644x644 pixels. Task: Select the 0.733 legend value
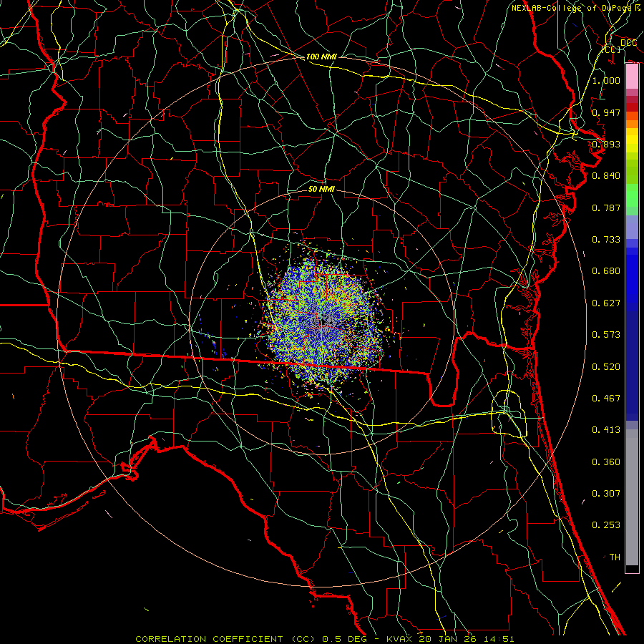606,240
